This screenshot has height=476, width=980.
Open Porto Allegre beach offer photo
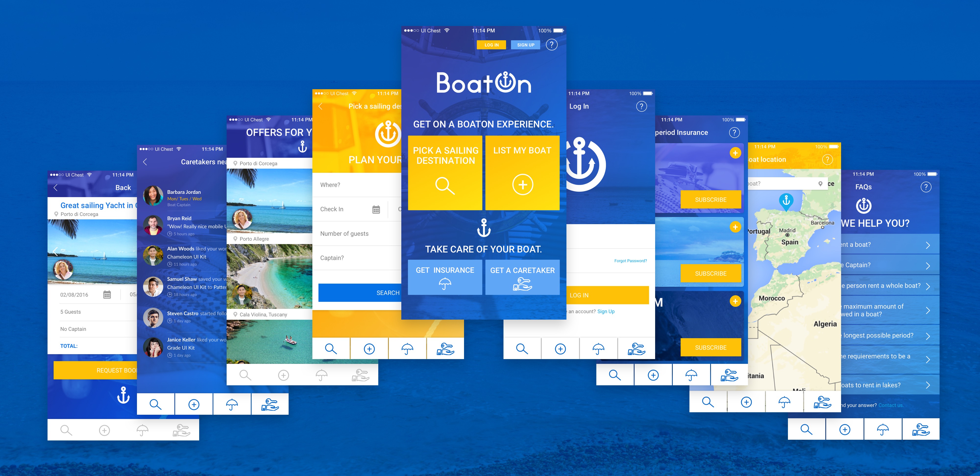[269, 276]
